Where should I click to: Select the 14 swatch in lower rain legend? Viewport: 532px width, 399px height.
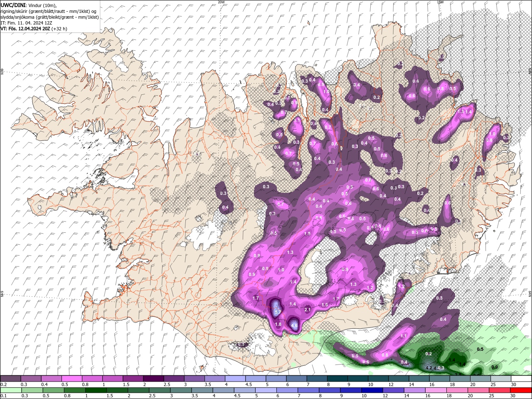414,390
